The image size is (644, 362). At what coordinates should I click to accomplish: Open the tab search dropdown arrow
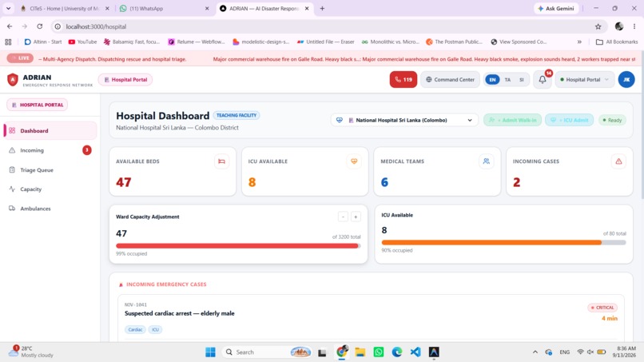pyautogui.click(x=8, y=8)
